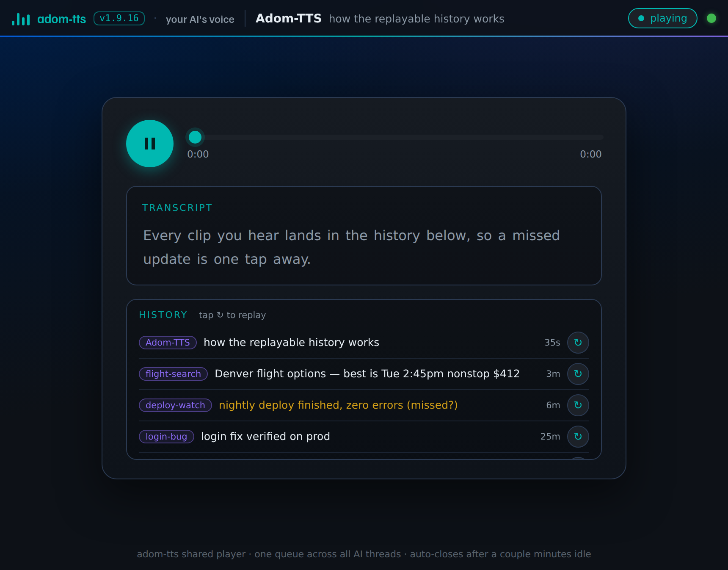Select the deploy-watch thread tag
Screen dimensions: 728x570
tap(175, 405)
